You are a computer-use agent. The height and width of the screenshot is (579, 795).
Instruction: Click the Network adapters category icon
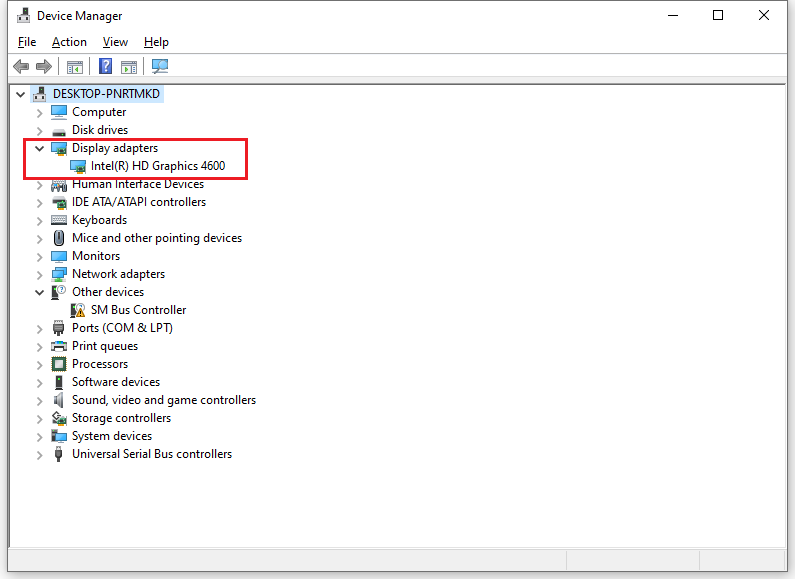coord(59,274)
